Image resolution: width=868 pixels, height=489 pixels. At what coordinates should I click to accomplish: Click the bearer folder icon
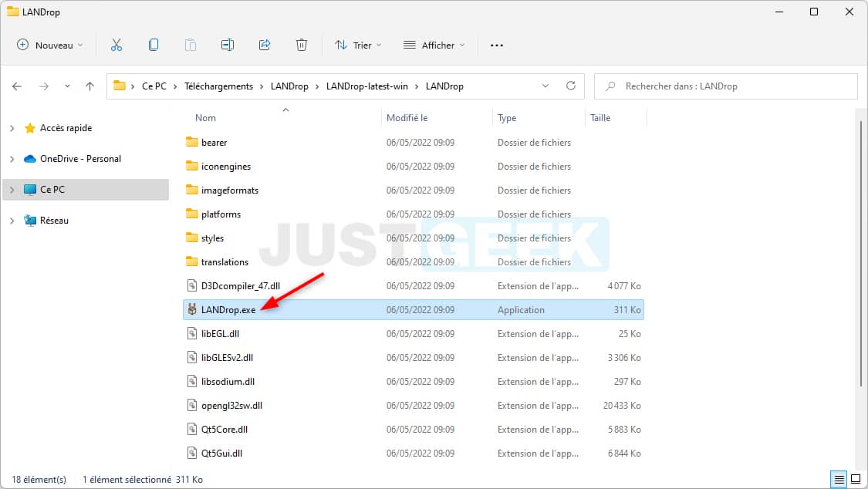[x=192, y=142]
